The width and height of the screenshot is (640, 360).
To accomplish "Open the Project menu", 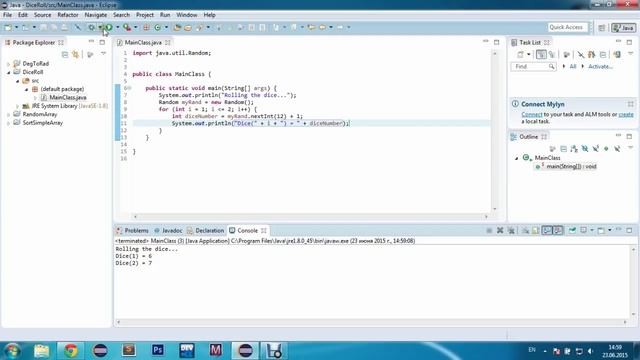I will [145, 15].
